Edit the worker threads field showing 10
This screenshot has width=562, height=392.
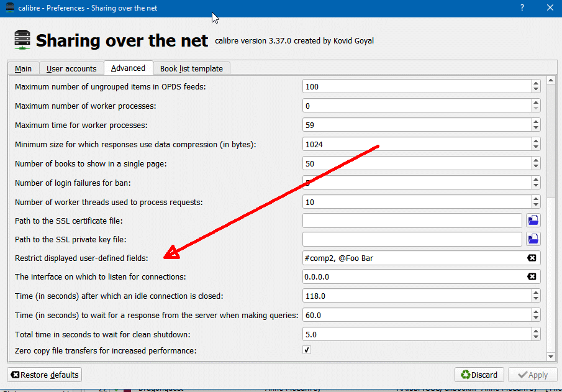point(417,202)
